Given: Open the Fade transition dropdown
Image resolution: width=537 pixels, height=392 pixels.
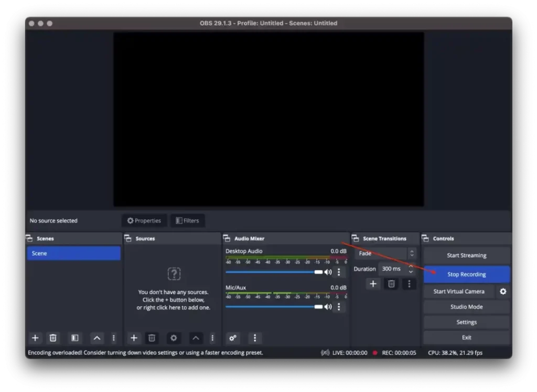Looking at the screenshot, I should coord(385,254).
